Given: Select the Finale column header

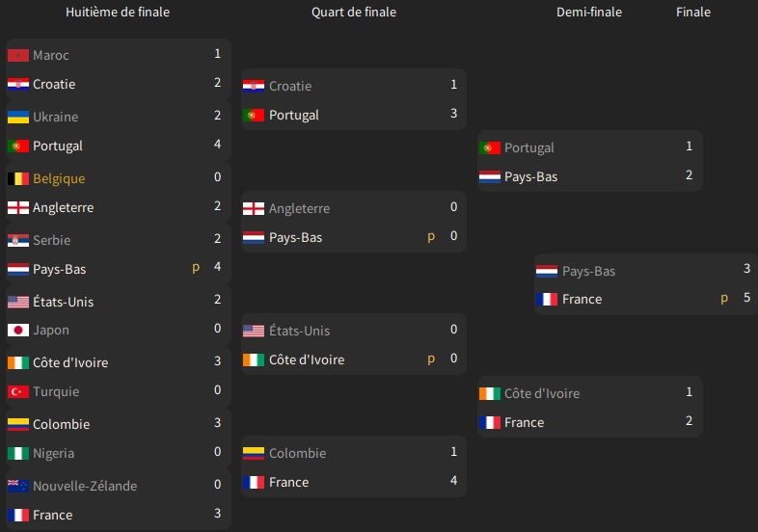Looking at the screenshot, I should (x=693, y=13).
